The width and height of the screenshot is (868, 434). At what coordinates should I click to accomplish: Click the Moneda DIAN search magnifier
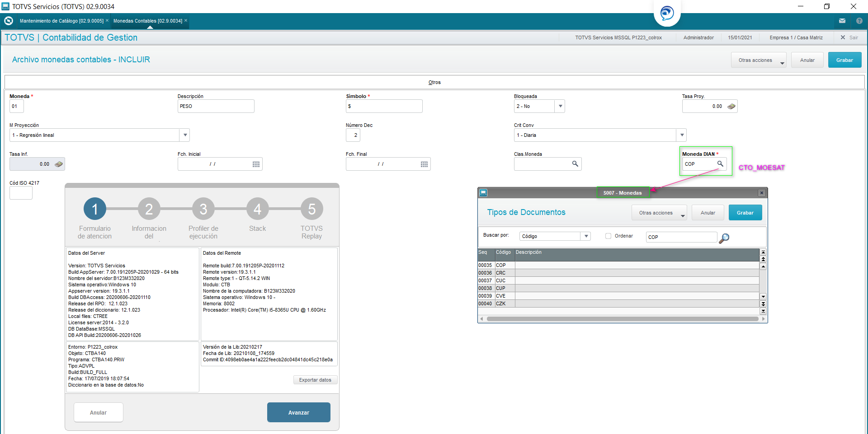click(720, 163)
